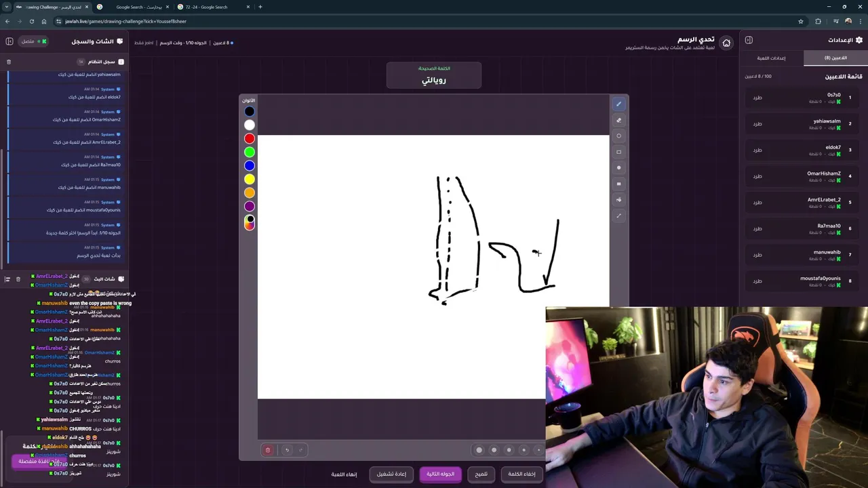Kick player Ra7maa10 with طرد
This screenshot has width=868, height=488.
[757, 228]
